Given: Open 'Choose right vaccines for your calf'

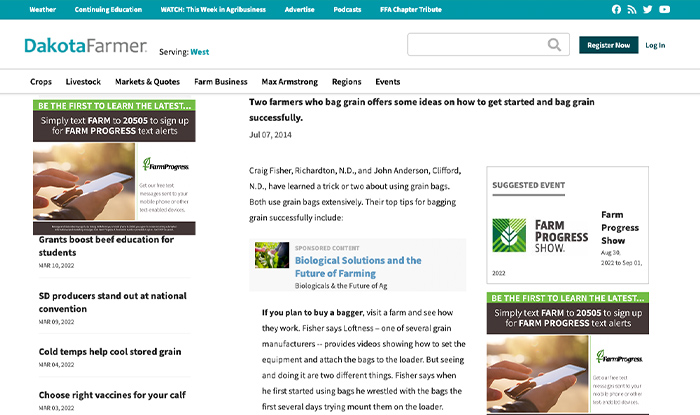Looking at the screenshot, I should [x=112, y=395].
